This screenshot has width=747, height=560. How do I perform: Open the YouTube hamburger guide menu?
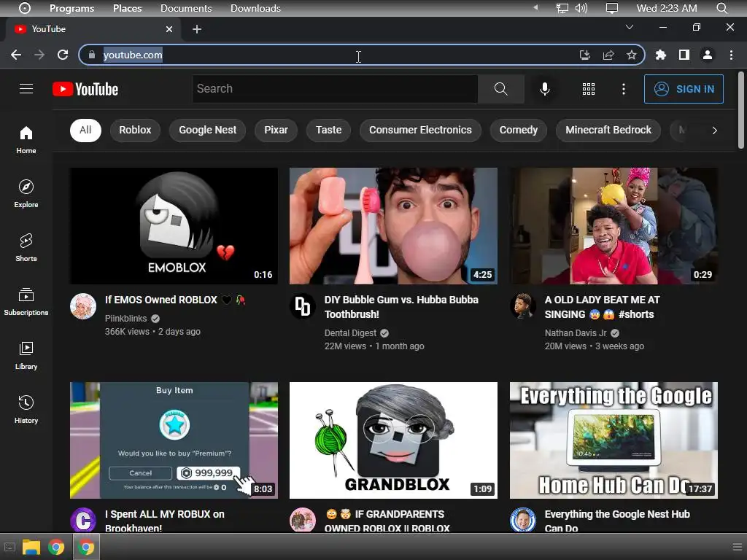(26, 88)
